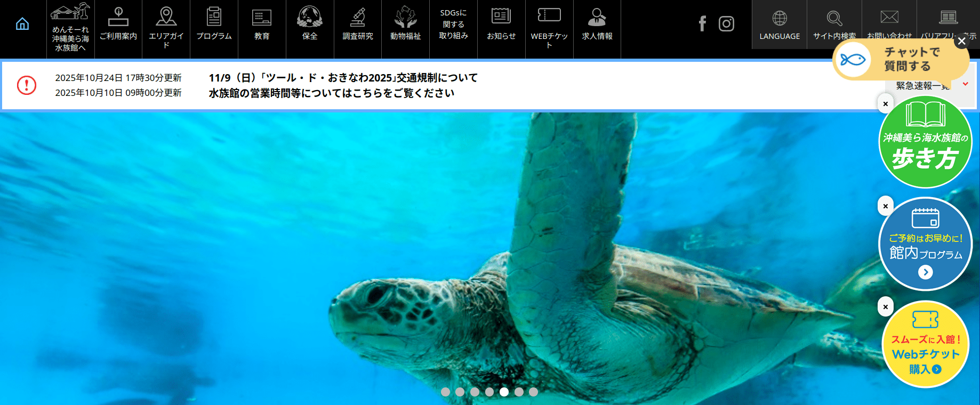Open site search magnifier icon
980x405 pixels.
(834, 19)
